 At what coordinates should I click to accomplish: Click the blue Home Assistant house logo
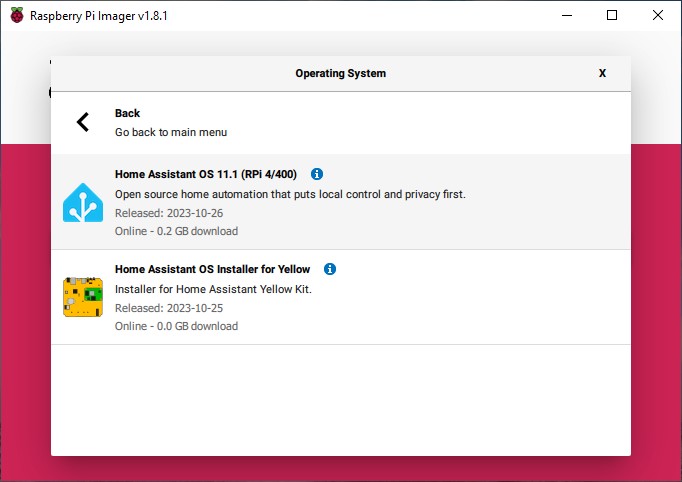83,203
